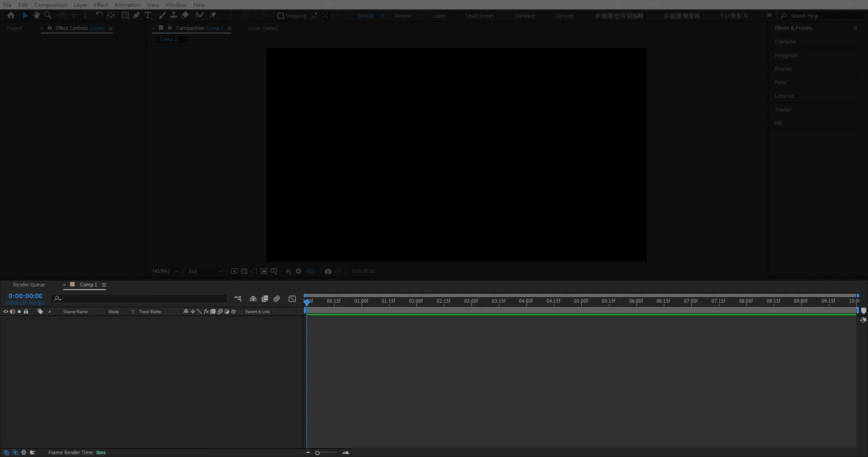Select the Brush tool
Screen dimensions: 868x457
[x=162, y=15]
